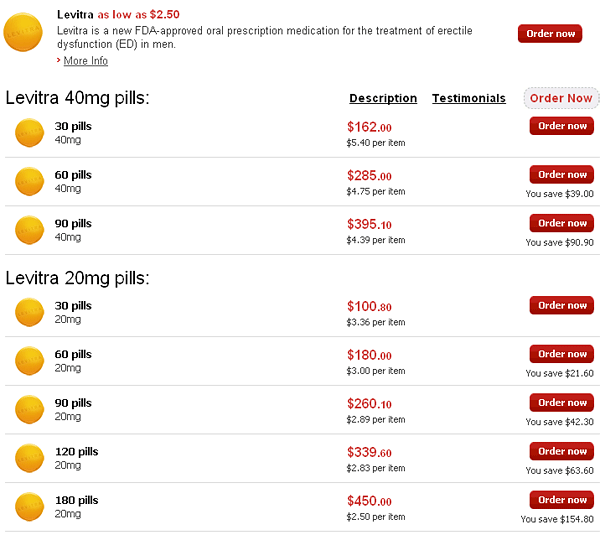Order 90 pills of 40mg for $395.10
The height and width of the screenshot is (535, 600).
(562, 223)
